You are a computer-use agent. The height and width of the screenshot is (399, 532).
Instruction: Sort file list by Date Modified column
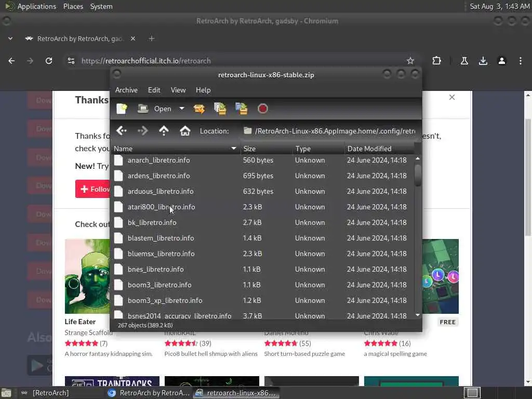coord(380,149)
